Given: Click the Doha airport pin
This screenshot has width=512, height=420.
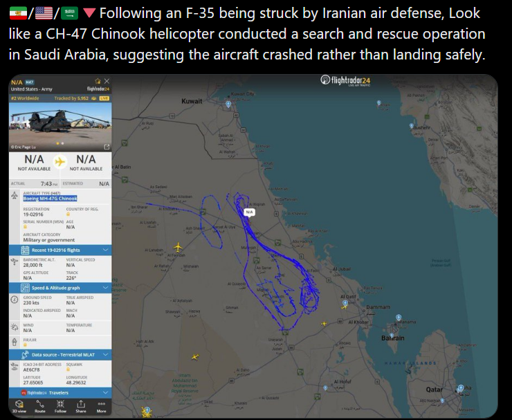Looking at the screenshot, I should [x=461, y=387].
